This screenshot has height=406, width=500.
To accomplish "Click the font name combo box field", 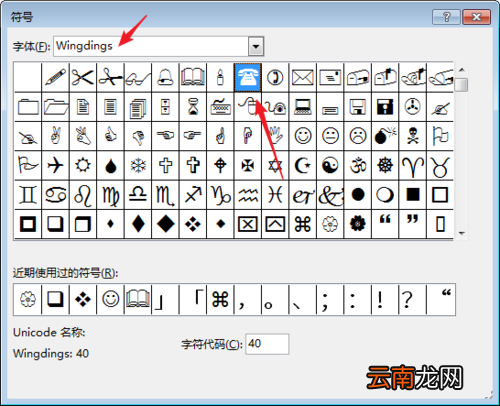I will click(158, 46).
